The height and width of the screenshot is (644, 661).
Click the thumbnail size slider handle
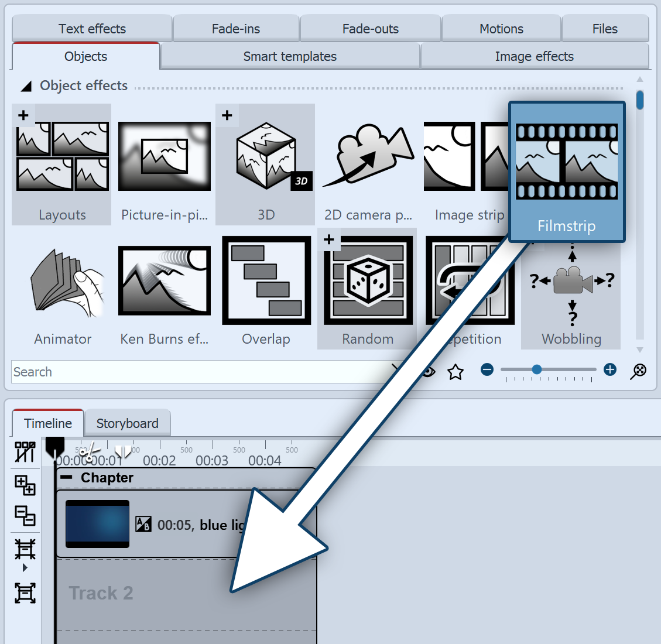tap(536, 369)
